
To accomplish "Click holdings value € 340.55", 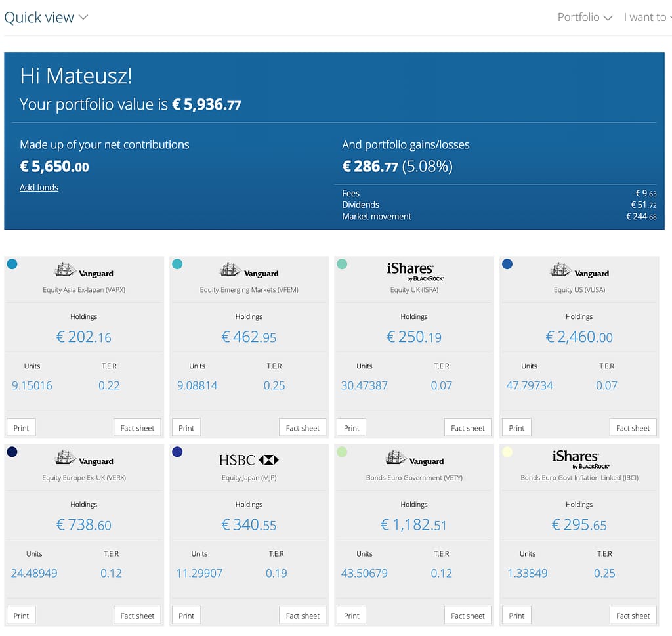I will tap(249, 524).
